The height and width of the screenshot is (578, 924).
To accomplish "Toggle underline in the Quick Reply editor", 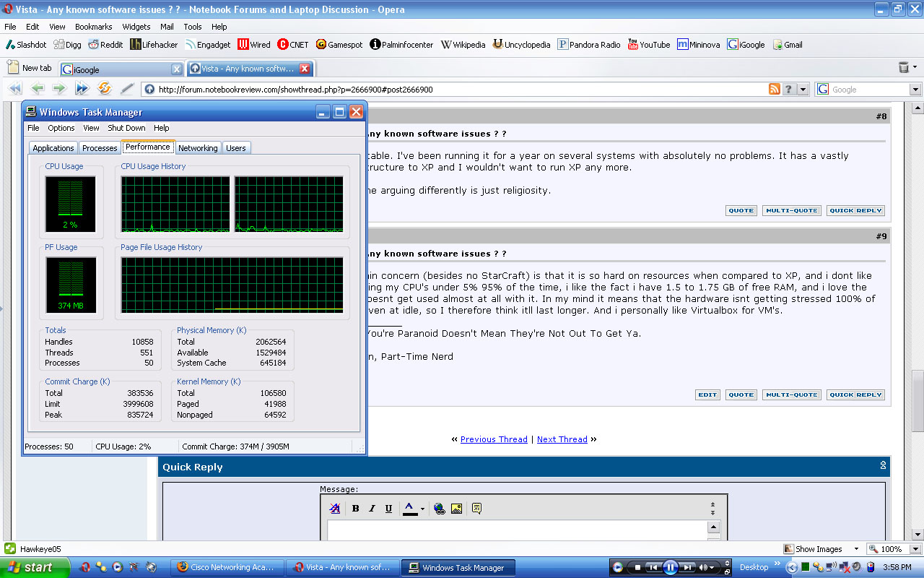I will click(x=389, y=509).
